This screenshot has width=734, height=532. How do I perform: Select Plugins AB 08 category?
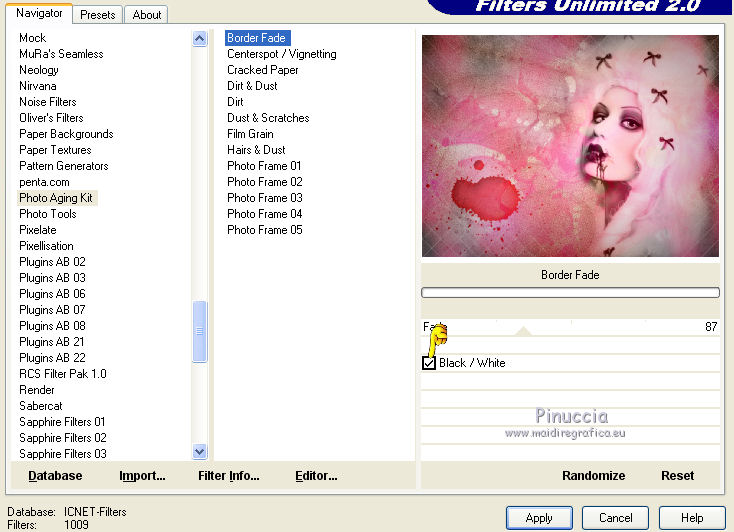click(52, 325)
